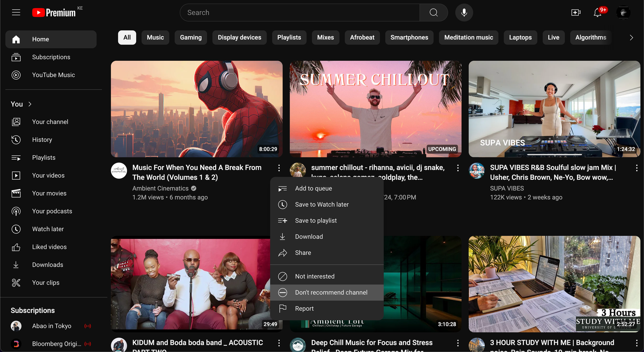This screenshot has height=352, width=644.
Task: Click the Liked videos thumbs-up icon
Action: pyautogui.click(x=16, y=247)
